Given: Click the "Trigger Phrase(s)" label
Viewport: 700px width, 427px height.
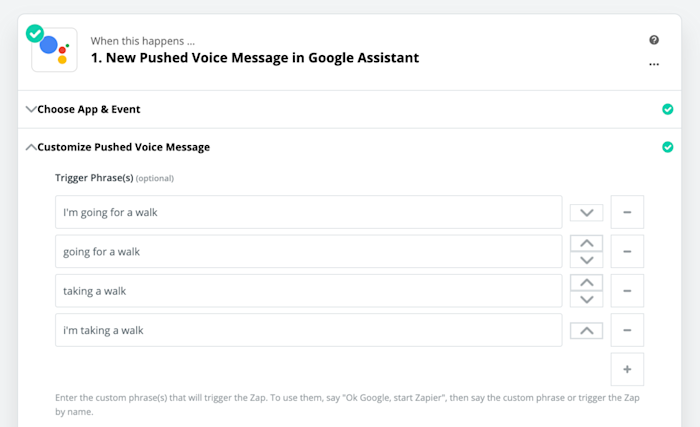Looking at the screenshot, I should pyautogui.click(x=94, y=178).
